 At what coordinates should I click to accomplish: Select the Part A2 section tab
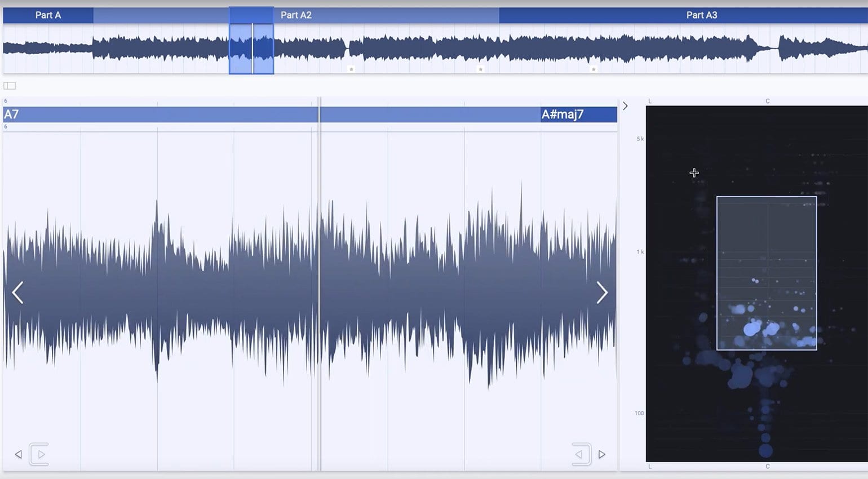click(x=296, y=15)
